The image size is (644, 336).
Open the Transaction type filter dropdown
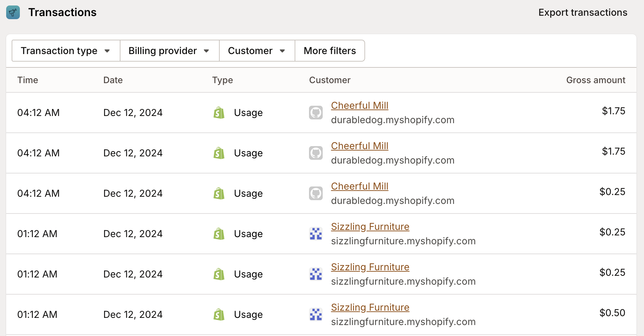(66, 51)
